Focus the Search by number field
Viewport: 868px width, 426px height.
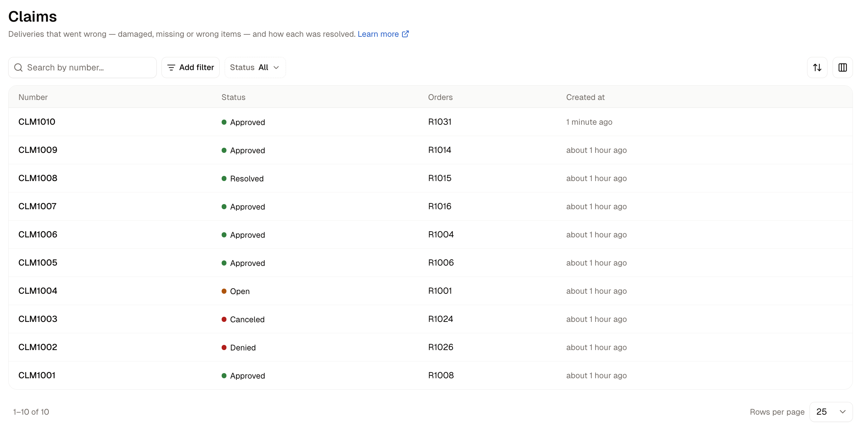tap(82, 67)
